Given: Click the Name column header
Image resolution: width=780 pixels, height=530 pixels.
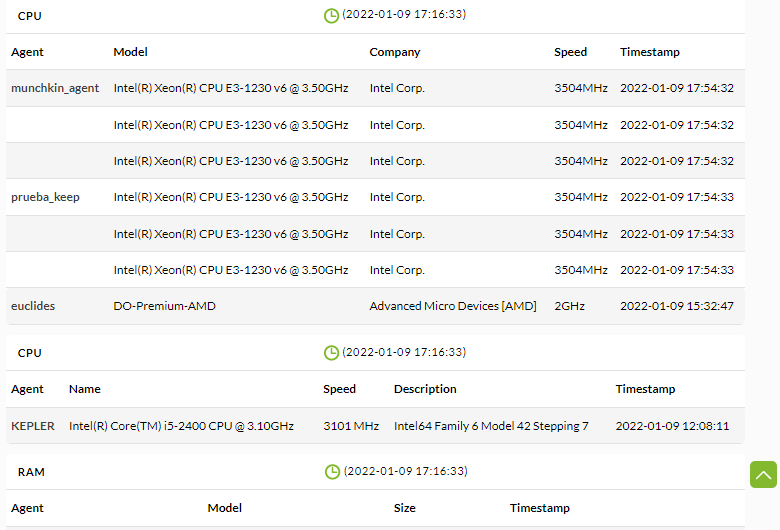Looking at the screenshot, I should click(x=85, y=389).
